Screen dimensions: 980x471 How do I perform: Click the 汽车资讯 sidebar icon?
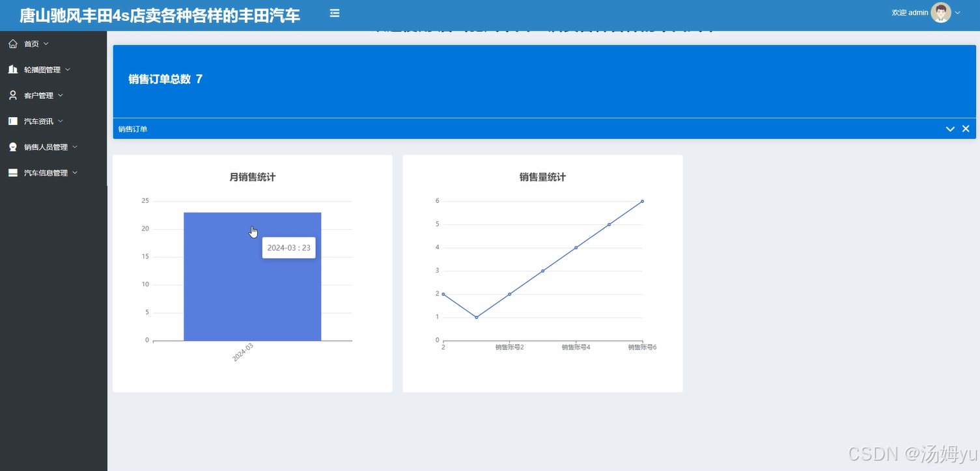pos(13,121)
